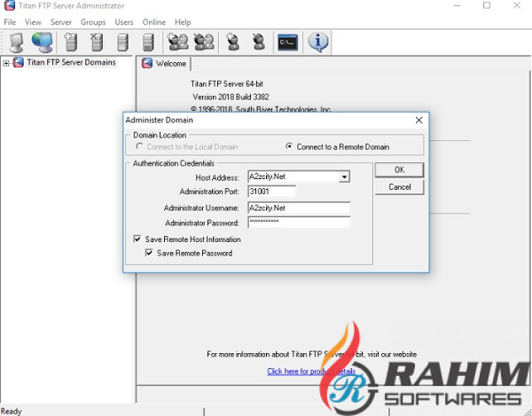Click the add user icon
Viewport: 532px width, 416px height.
point(232,43)
